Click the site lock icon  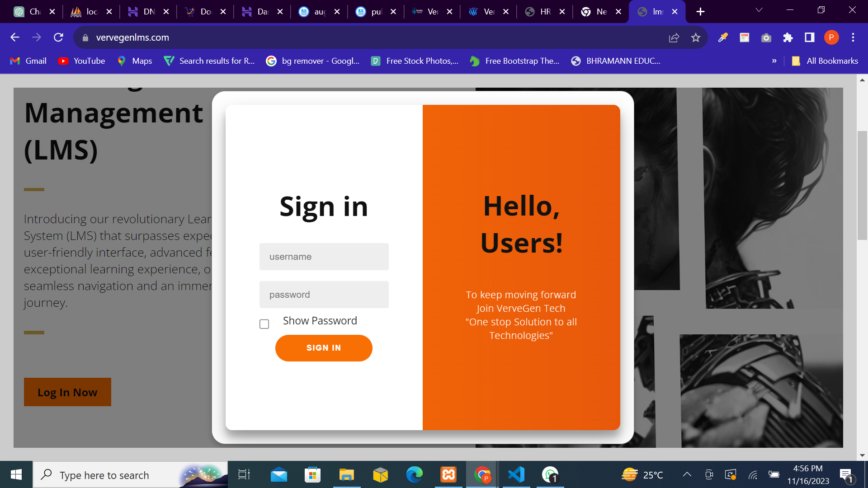pyautogui.click(x=85, y=38)
